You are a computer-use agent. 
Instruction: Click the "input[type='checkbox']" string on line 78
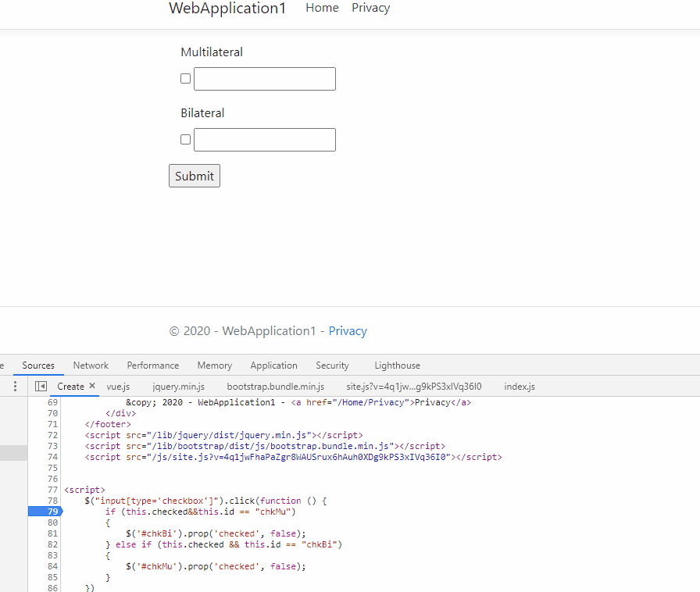tap(157, 501)
